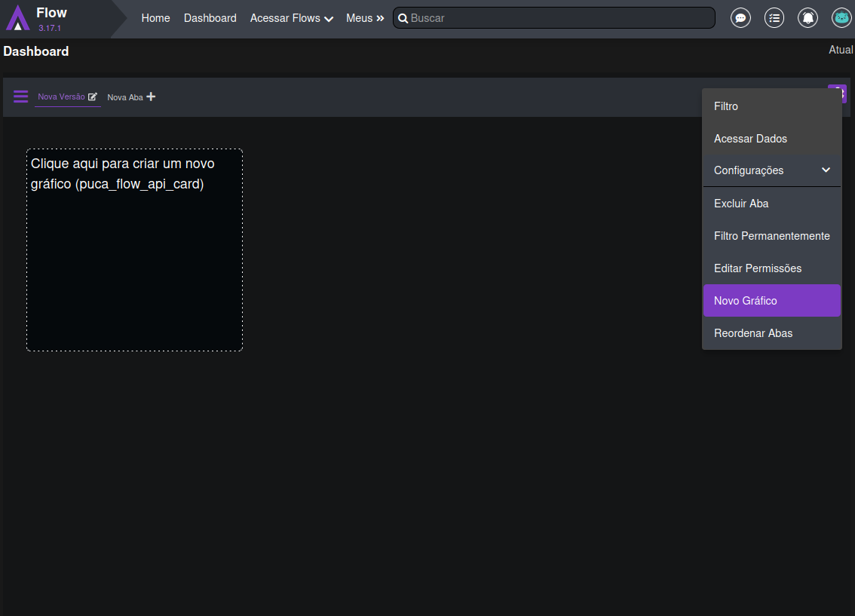Open the Dashboard navigation link
The height and width of the screenshot is (616, 855).
[x=210, y=18]
